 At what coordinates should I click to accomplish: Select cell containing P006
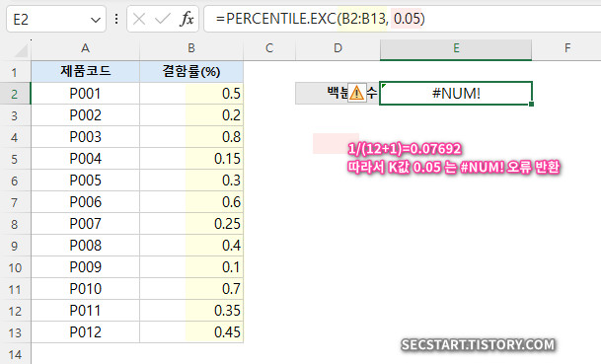tap(85, 202)
